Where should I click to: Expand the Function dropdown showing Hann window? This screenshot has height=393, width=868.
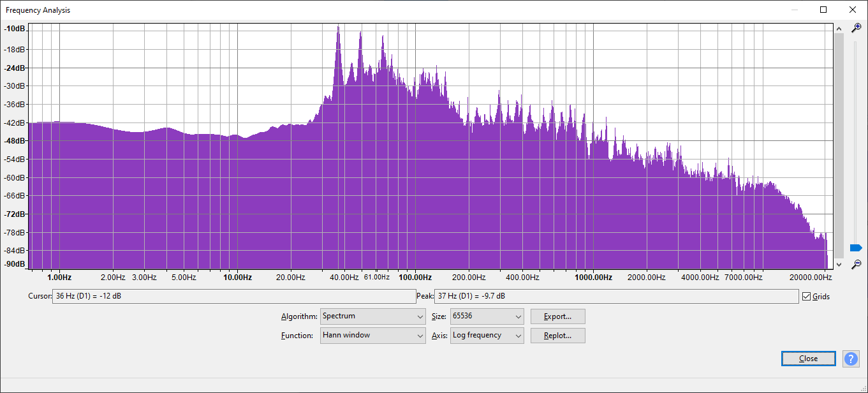pyautogui.click(x=372, y=335)
